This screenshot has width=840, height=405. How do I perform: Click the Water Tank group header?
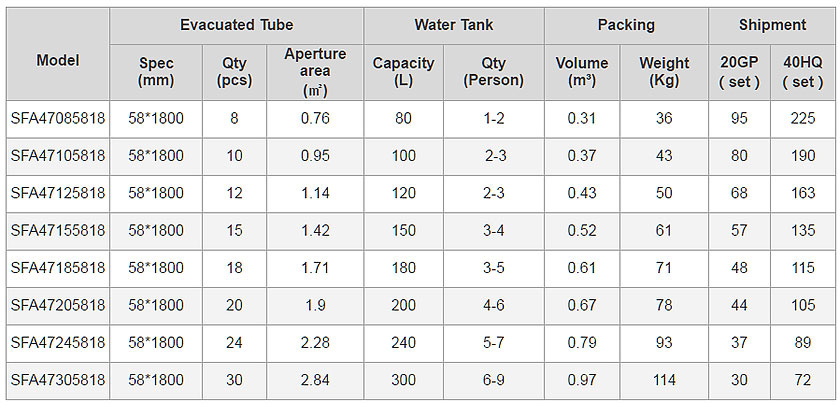pyautogui.click(x=453, y=25)
